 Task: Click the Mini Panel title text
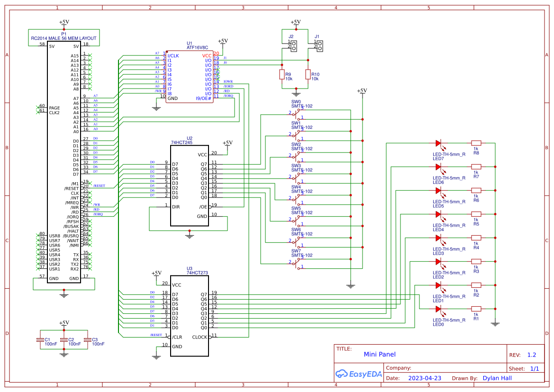click(x=379, y=354)
